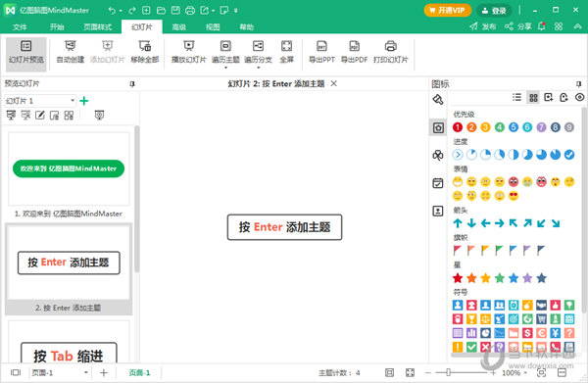Open the 幻灯片 1 slideshow dropdown

(x=40, y=101)
